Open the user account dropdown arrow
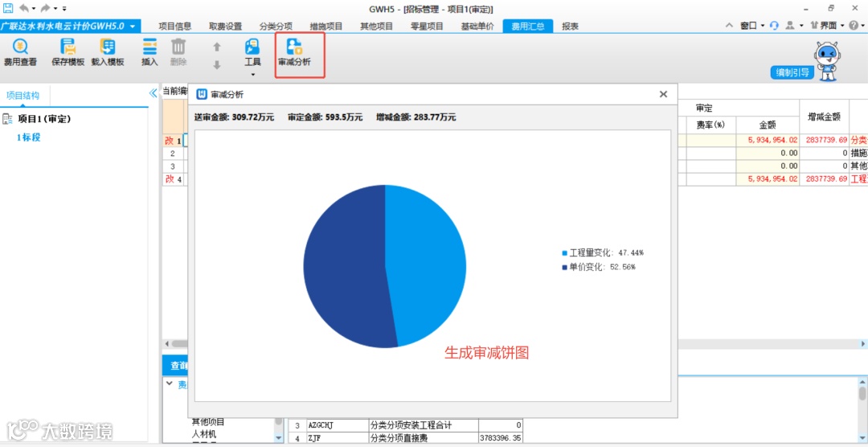The image size is (868, 447). point(801,26)
